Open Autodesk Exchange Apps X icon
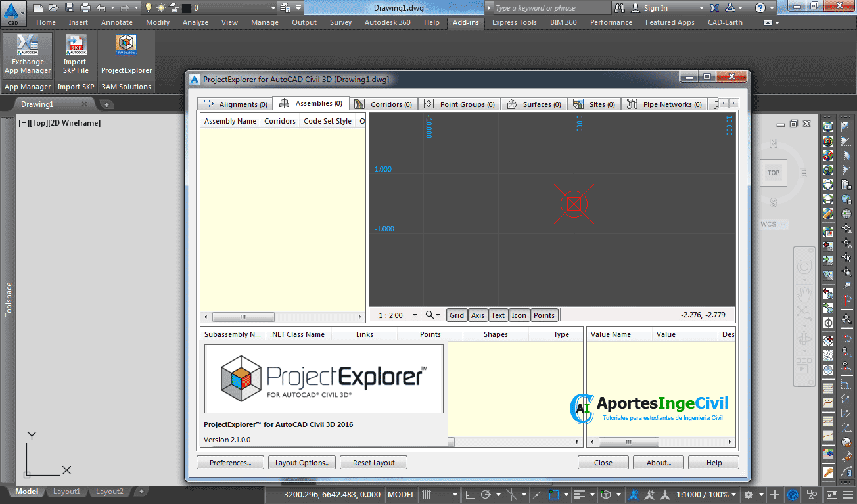Image resolution: width=857 pixels, height=504 pixels. pyautogui.click(x=714, y=8)
